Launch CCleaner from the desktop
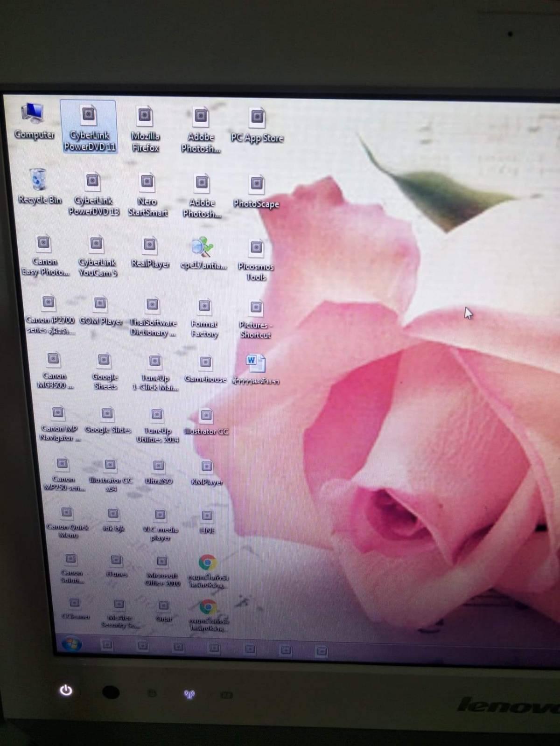 coord(75,608)
